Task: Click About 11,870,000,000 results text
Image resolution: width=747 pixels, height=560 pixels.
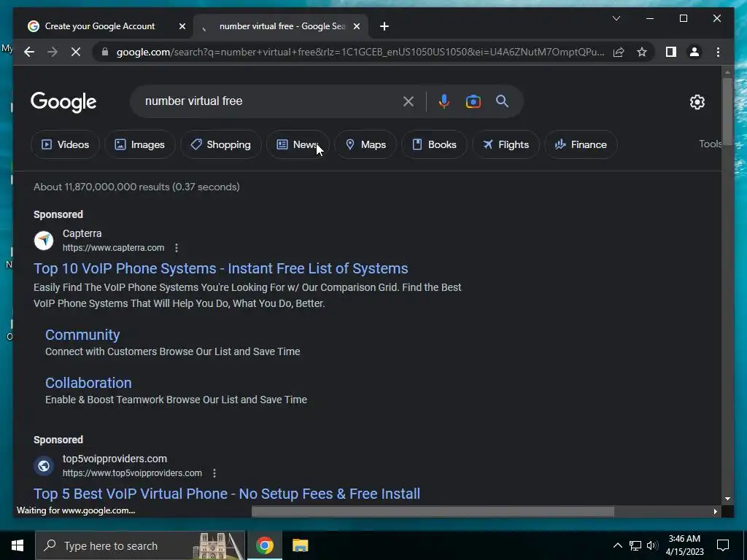Action: tap(136, 187)
